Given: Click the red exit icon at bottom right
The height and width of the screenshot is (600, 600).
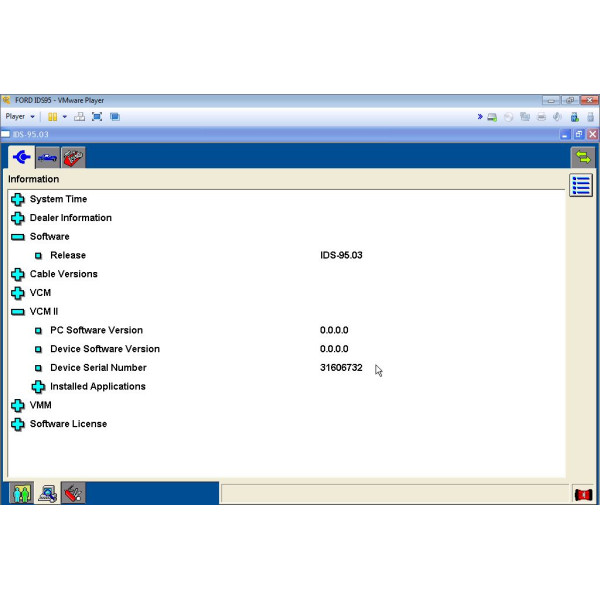Looking at the screenshot, I should coord(582,494).
